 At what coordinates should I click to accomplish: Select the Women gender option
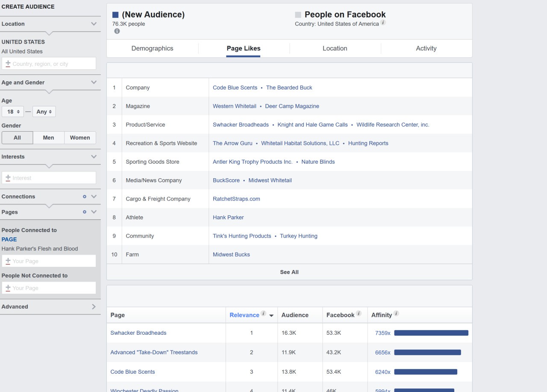pyautogui.click(x=80, y=138)
